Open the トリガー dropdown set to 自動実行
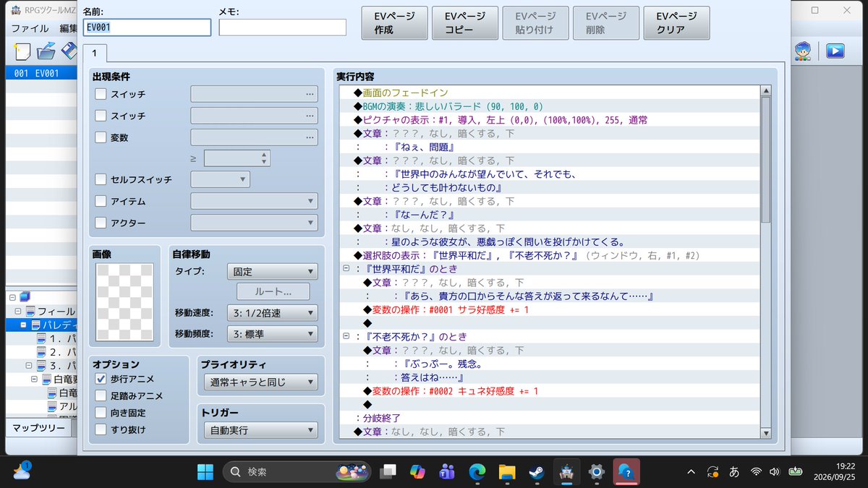868x488 pixels. (x=260, y=430)
